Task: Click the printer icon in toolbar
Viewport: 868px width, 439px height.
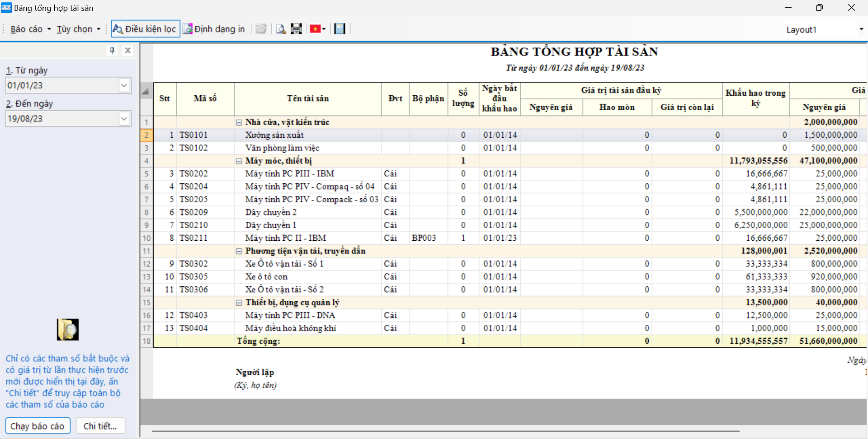Action: pos(296,29)
